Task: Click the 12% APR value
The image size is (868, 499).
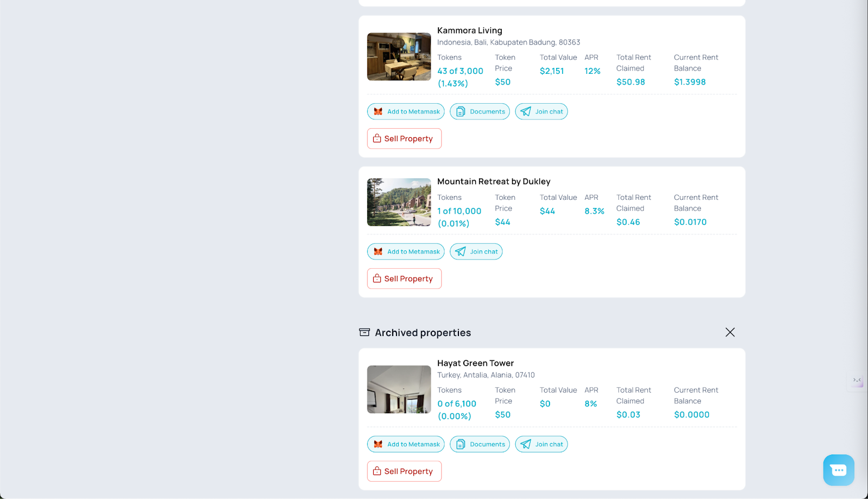Action: [x=592, y=71]
